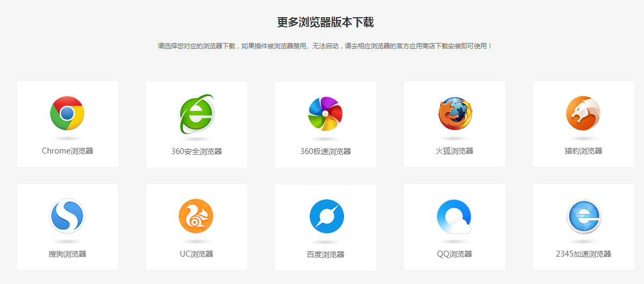Click the colorful 360 Speed Browser icon
Viewport: 644px width, 284px height.
coord(325,114)
